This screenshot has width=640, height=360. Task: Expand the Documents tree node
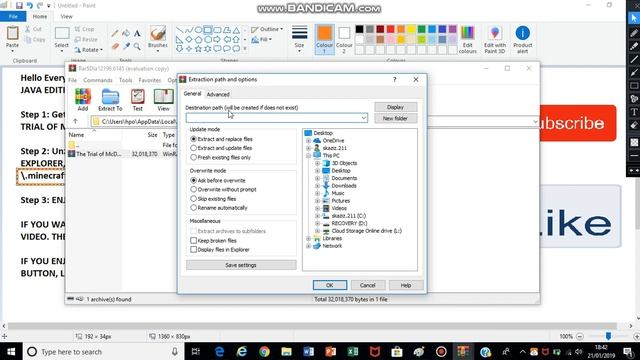(317, 178)
